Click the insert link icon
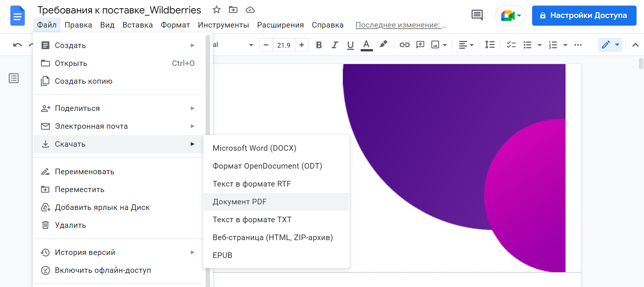Image resolution: width=644 pixels, height=287 pixels. point(405,45)
